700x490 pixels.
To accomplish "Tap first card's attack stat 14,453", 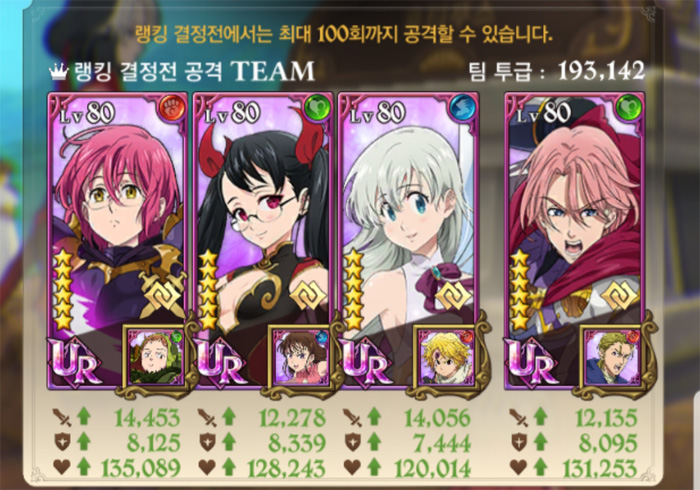I will 147,418.
